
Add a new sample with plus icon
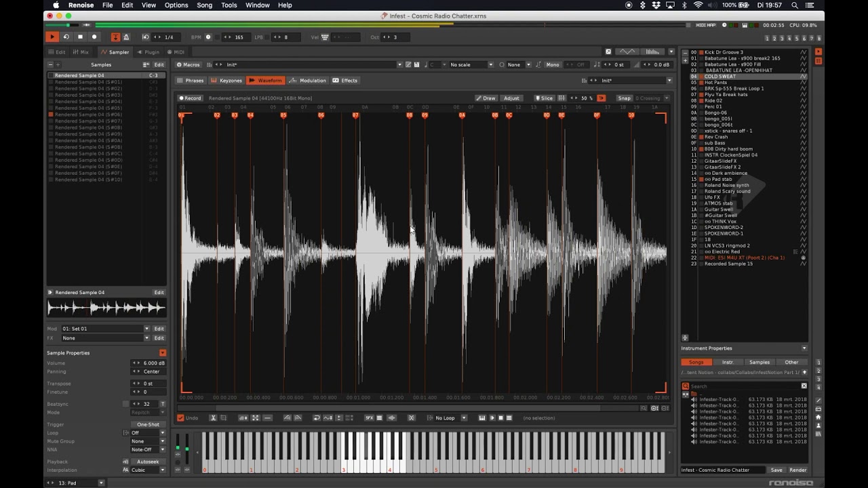(58, 64)
